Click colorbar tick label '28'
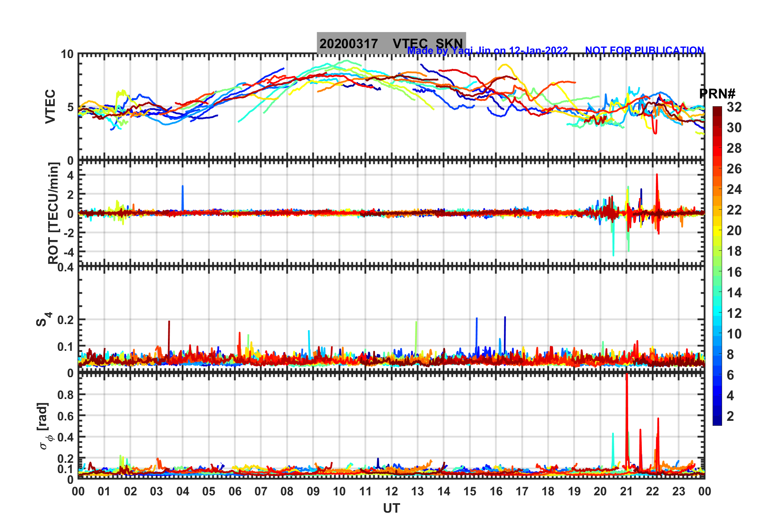783x532 pixels. tap(734, 148)
